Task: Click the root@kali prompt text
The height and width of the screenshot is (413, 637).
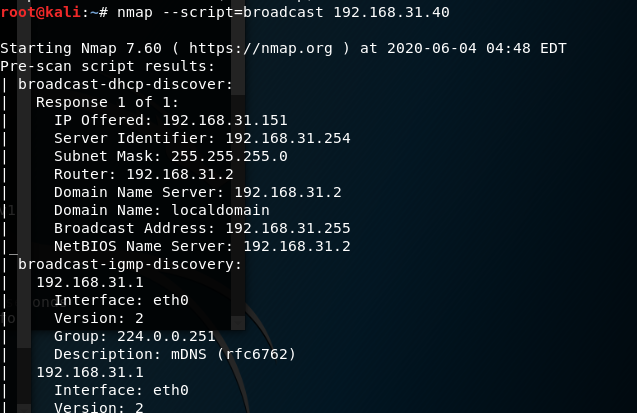Action: pos(42,12)
